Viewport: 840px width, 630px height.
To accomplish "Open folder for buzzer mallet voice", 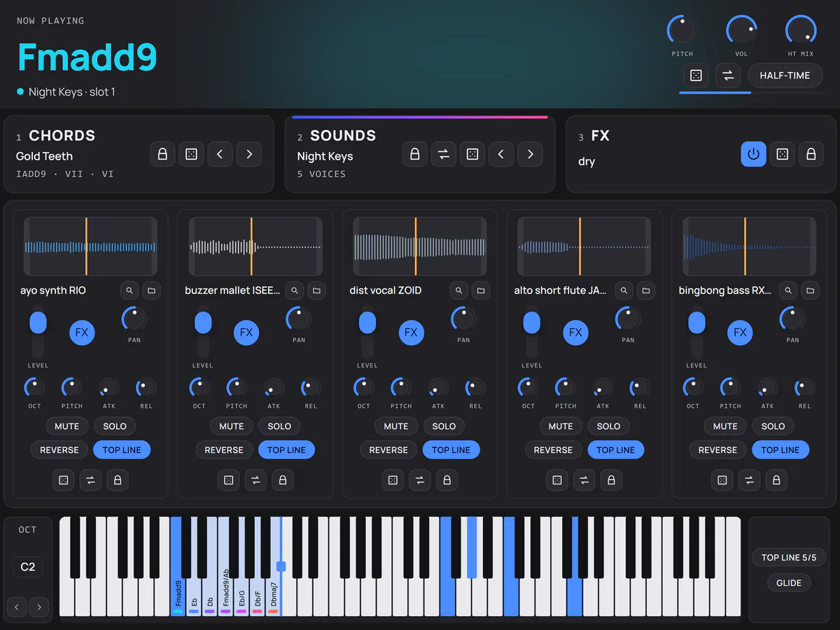I will point(316,290).
